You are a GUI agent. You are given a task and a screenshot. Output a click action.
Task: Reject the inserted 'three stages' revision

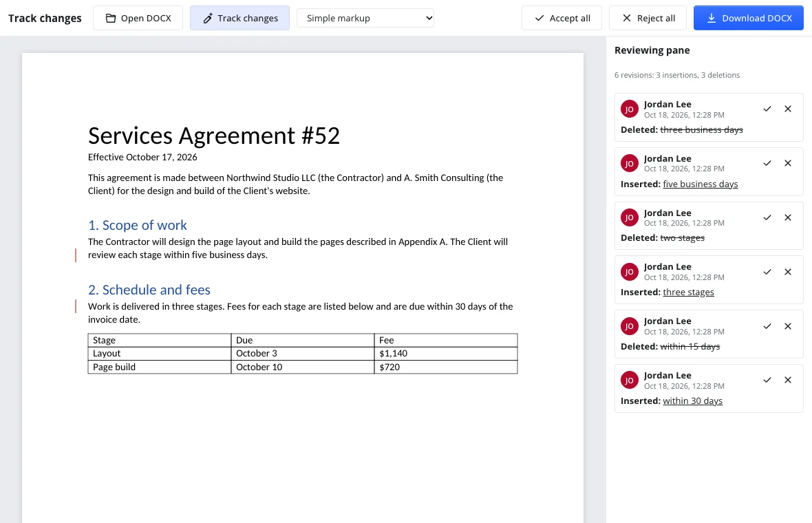(788, 272)
